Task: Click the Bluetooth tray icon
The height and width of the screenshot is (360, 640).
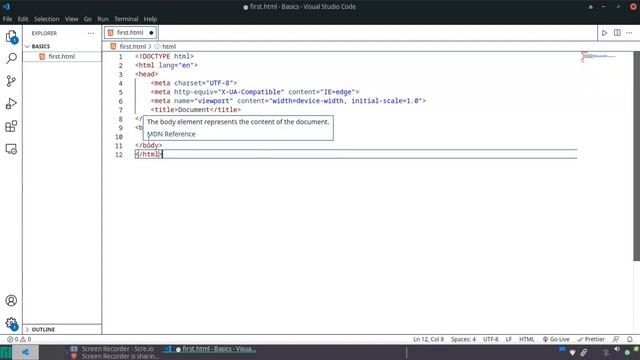Action: pyautogui.click(x=606, y=352)
